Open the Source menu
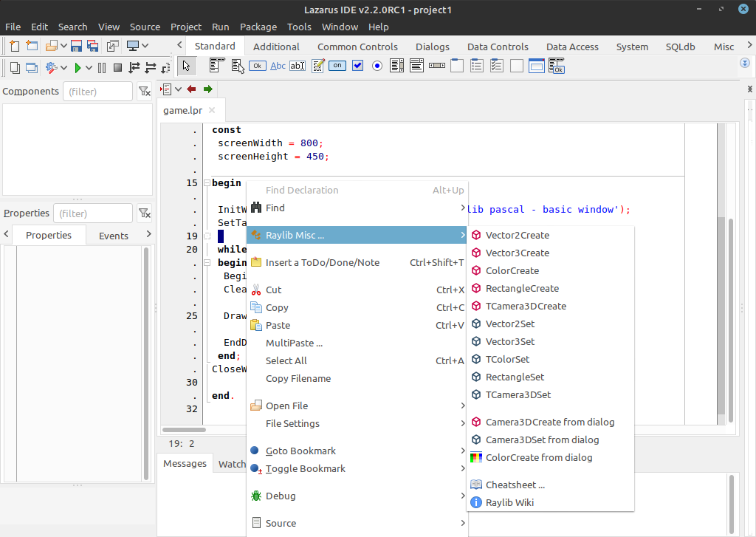The height and width of the screenshot is (537, 756). coord(145,27)
